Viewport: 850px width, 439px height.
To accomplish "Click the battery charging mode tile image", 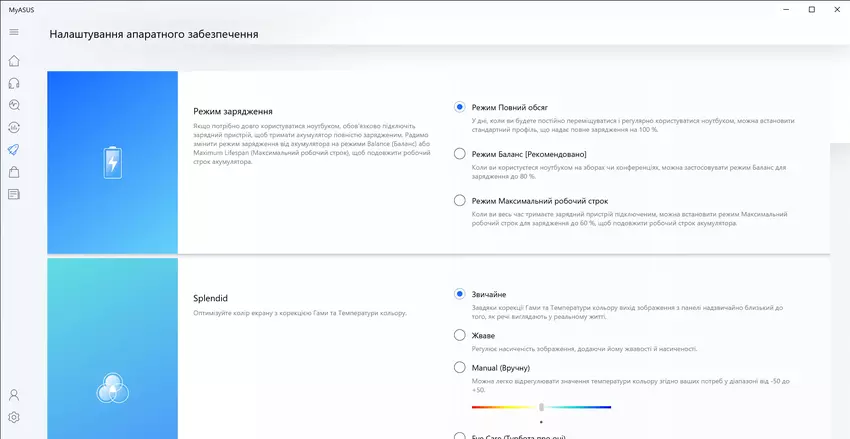I will point(112,162).
